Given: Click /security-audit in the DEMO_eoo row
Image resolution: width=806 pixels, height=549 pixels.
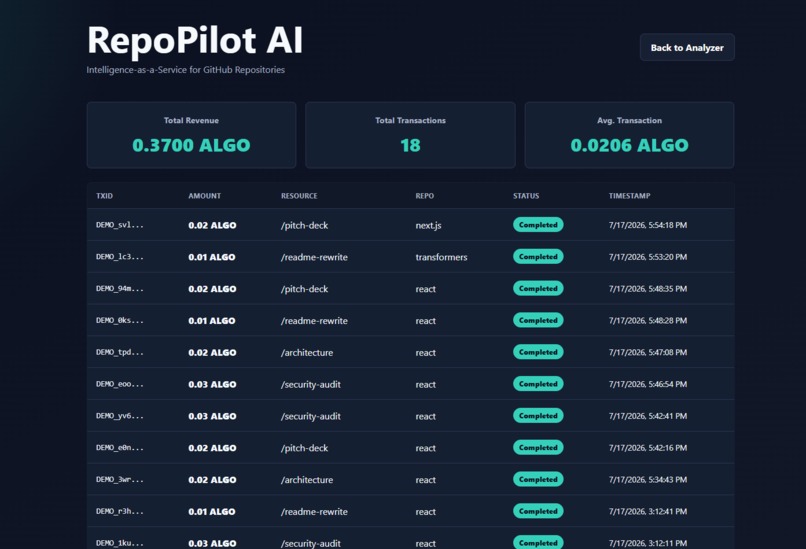Looking at the screenshot, I should (310, 385).
